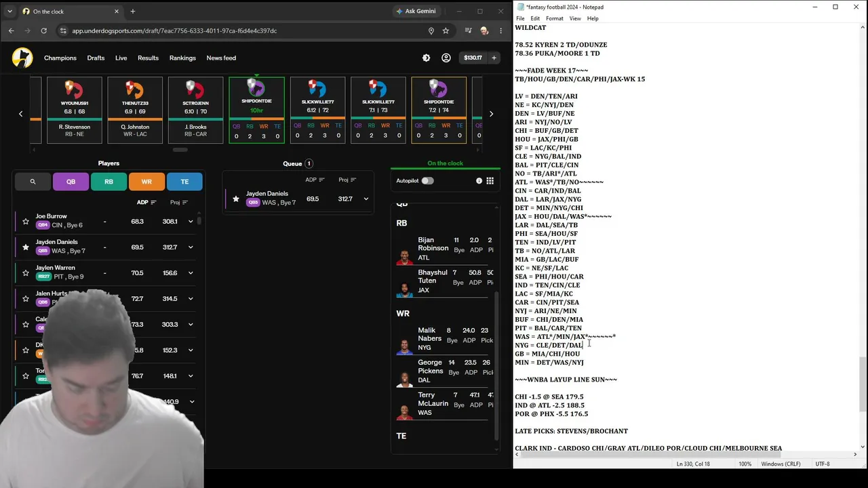
Task: Open the Rankings nav item
Action: 182,58
